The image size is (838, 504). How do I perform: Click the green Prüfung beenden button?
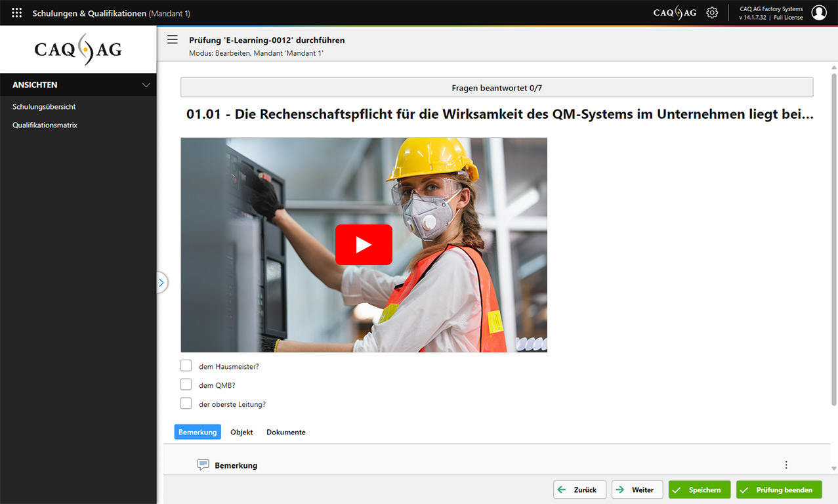click(x=778, y=490)
